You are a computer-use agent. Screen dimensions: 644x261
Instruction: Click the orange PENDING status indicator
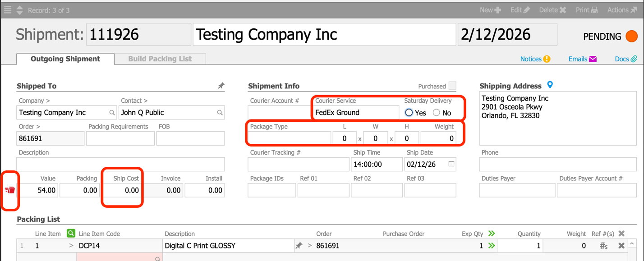631,36
